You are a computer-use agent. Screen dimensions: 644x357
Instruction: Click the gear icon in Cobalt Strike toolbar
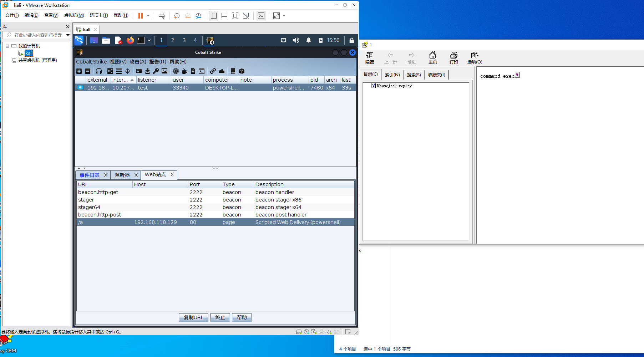[176, 71]
